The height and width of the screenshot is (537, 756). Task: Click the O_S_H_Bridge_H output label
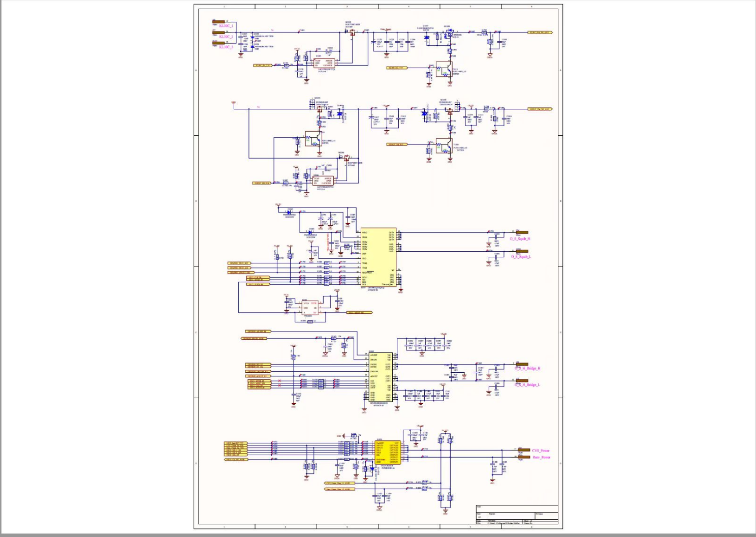click(527, 368)
